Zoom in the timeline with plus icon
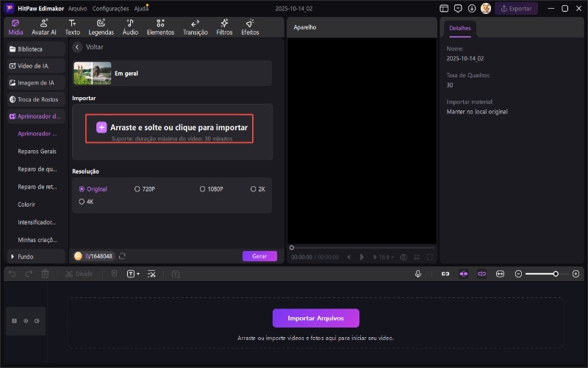 point(576,274)
